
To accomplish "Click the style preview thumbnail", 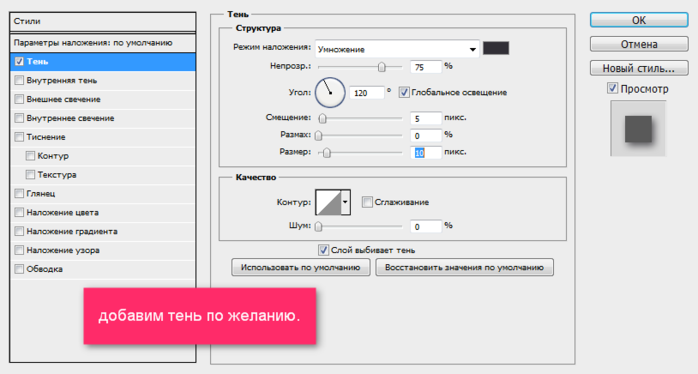I will coord(638,128).
